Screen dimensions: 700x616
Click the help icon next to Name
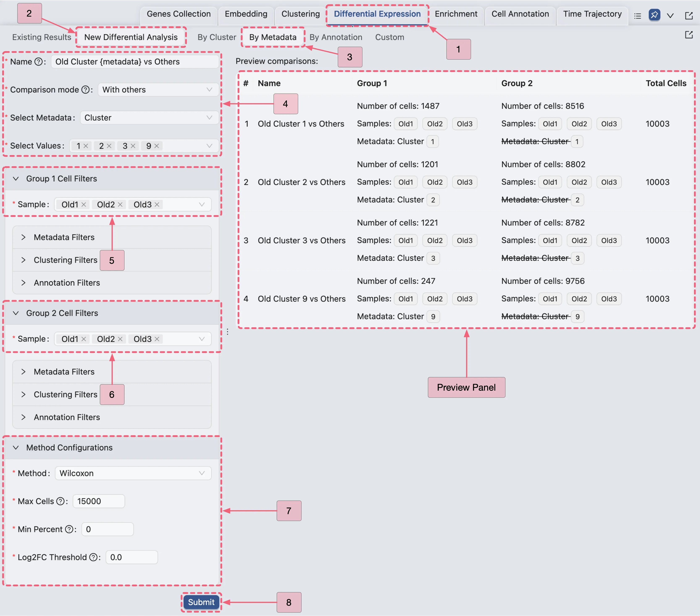click(x=39, y=62)
